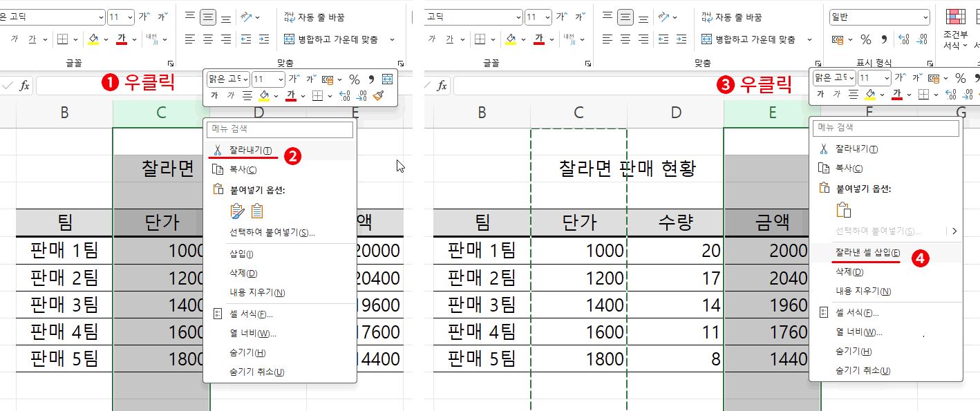This screenshot has width=980, height=411.
Task: Click the comma style icon in the right ribbon
Action: point(885,39)
